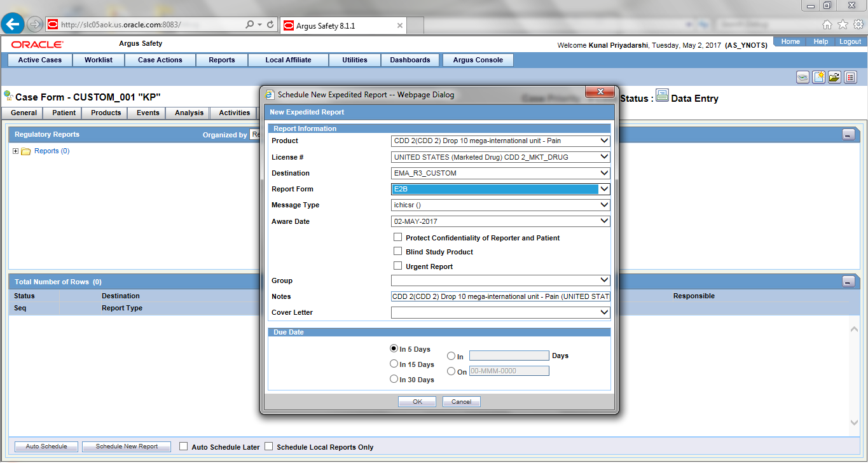Check Protect Confidentiality of Reporter and Patient
This screenshot has width=868, height=463.
click(398, 237)
